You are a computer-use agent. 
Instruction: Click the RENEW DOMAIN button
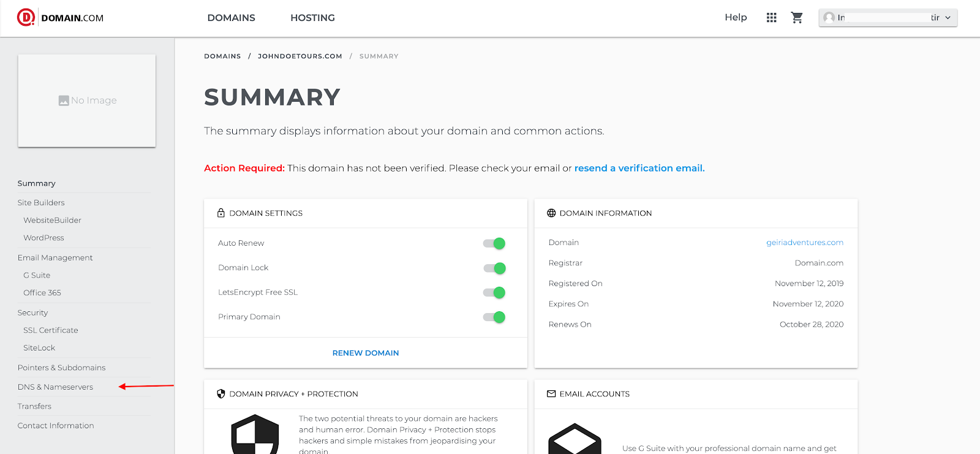click(x=366, y=353)
